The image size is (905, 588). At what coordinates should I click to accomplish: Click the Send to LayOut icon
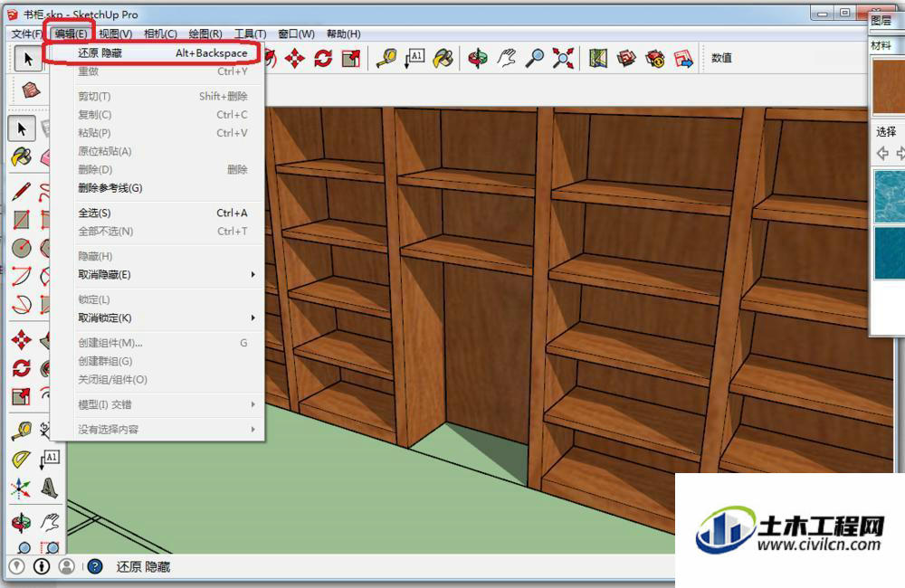pos(683,58)
